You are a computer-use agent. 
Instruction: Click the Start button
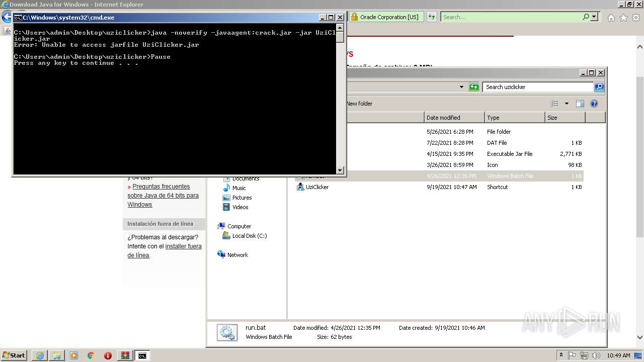click(14, 355)
